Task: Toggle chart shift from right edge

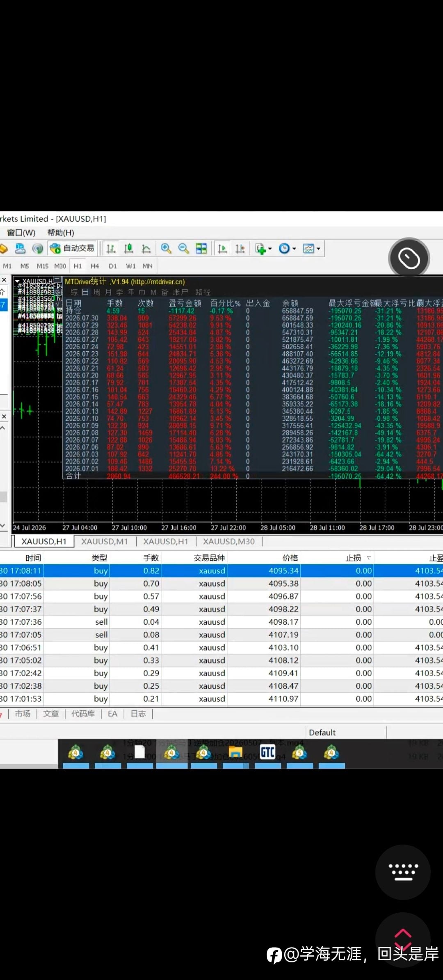Action: coord(240,248)
